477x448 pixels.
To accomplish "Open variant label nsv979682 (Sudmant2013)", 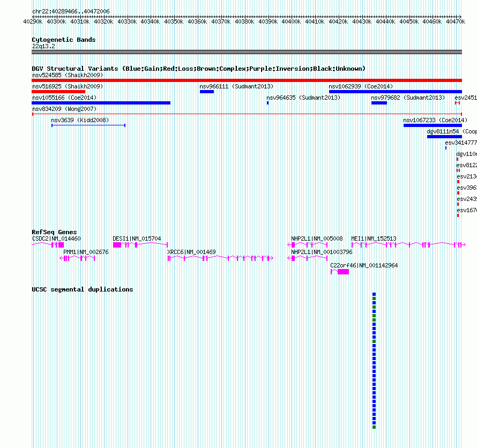I will coord(408,98).
